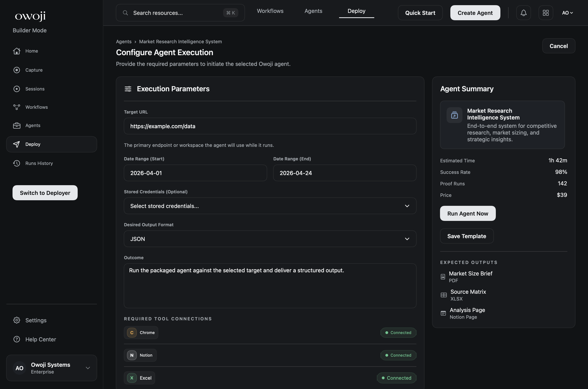Switch to the Workflows tab

point(270,11)
